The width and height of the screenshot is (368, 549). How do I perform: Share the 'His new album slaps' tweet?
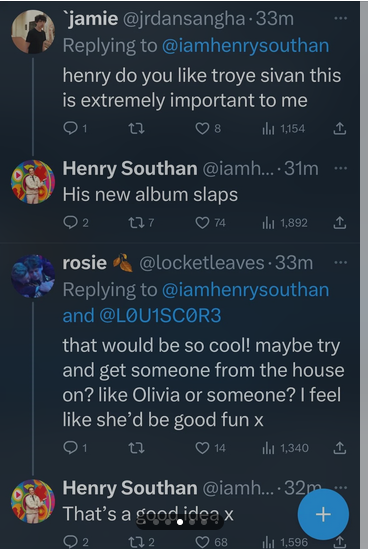(339, 223)
